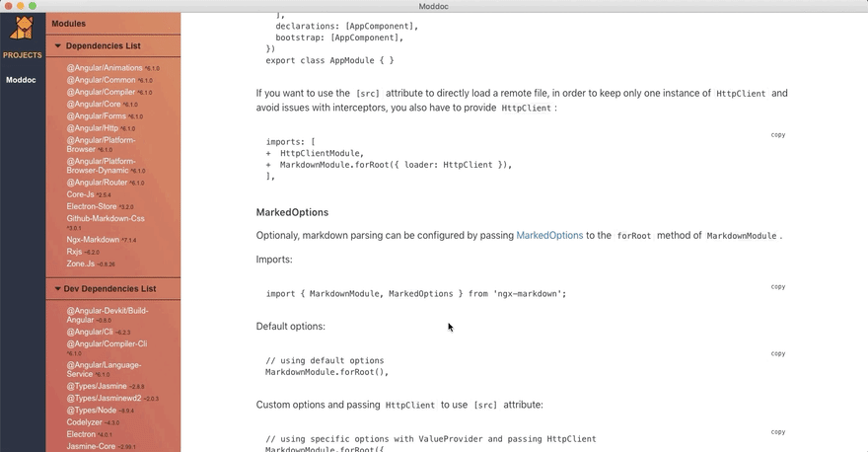
Task: Click the 'export class AppModule { }' line
Action: (x=329, y=60)
